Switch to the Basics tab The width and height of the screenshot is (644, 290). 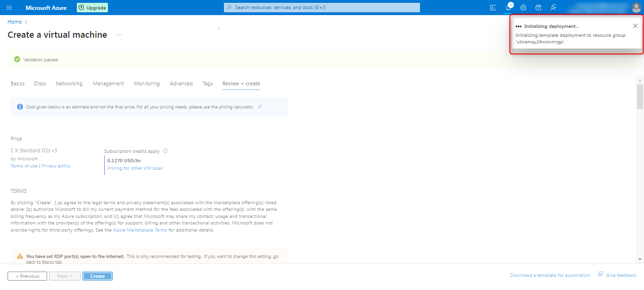coord(17,83)
